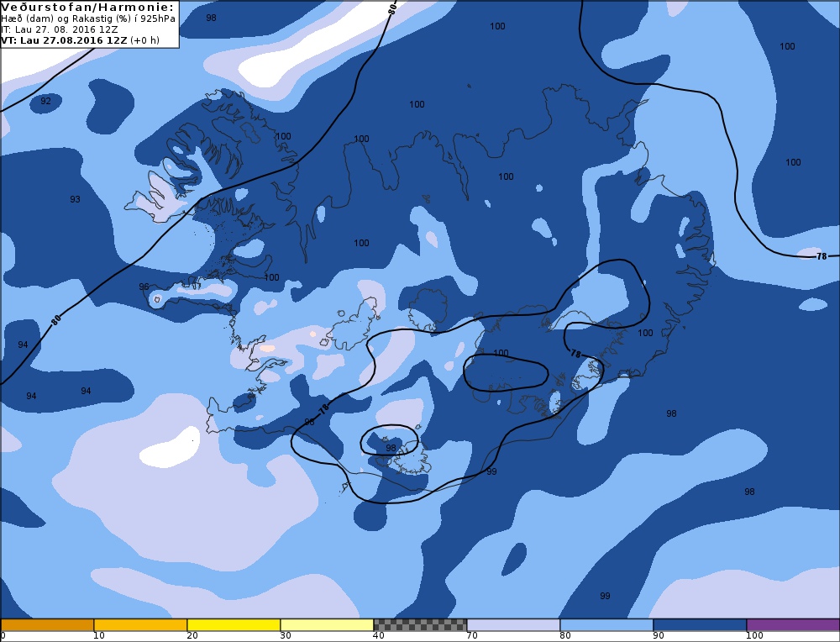Click the '98' value inside the small closed contour

click(x=391, y=448)
